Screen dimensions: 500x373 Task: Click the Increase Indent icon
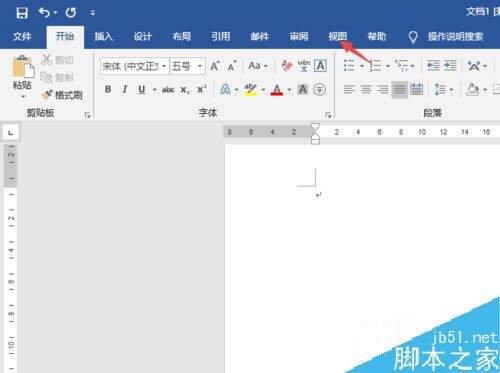pyautogui.click(x=450, y=66)
